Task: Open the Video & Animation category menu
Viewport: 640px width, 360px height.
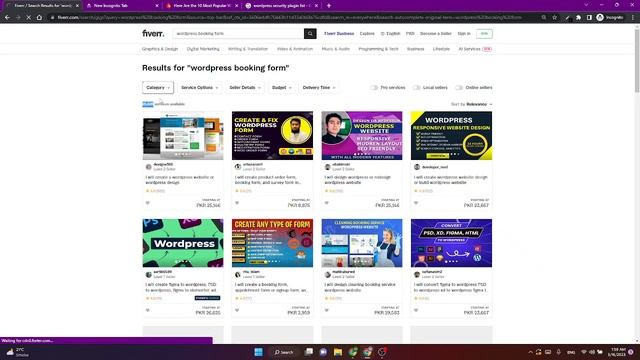Action: click(295, 49)
